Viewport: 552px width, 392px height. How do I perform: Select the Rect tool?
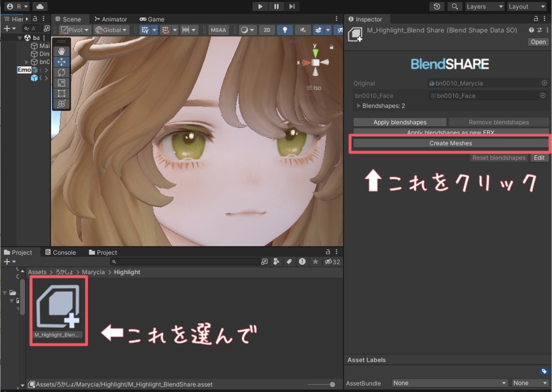(61, 93)
